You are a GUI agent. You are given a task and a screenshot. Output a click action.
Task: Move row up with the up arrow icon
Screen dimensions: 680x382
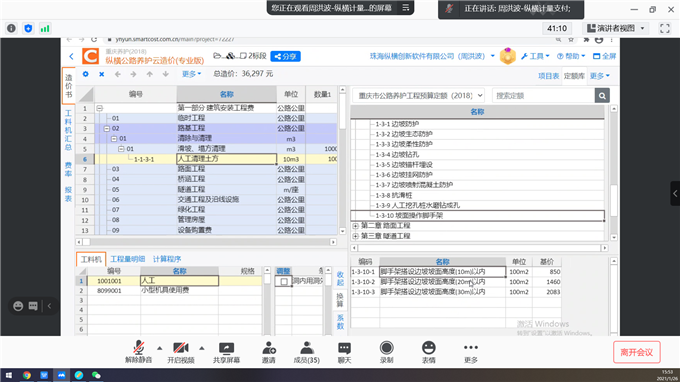click(x=150, y=74)
